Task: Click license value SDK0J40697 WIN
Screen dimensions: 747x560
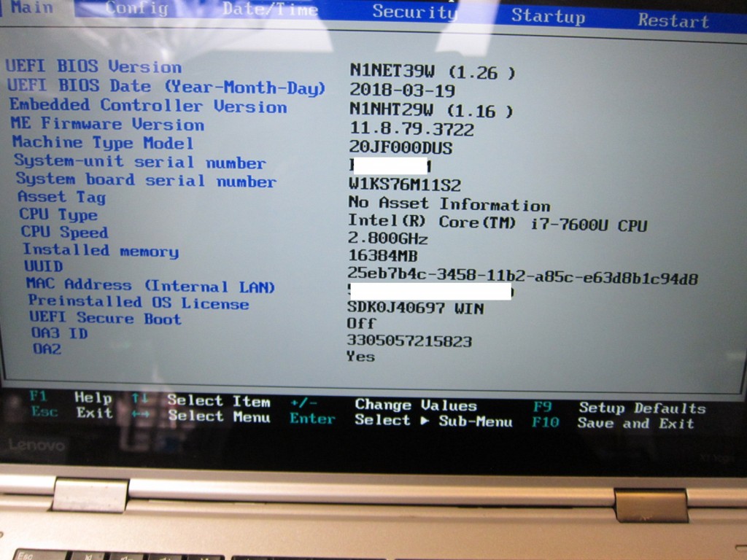Action: 415,308
